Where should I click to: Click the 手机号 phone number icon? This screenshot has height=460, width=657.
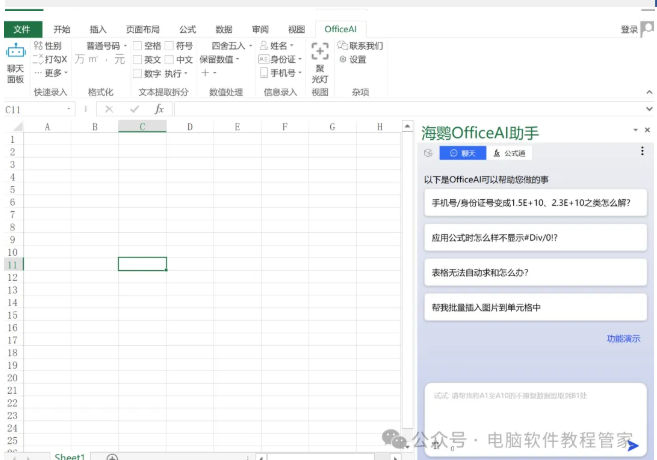[264, 73]
